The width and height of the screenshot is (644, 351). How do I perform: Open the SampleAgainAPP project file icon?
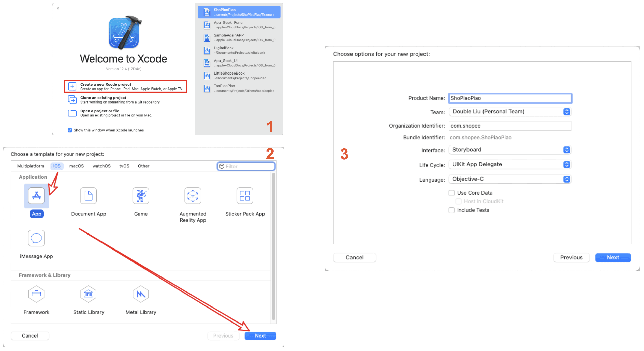(207, 37)
